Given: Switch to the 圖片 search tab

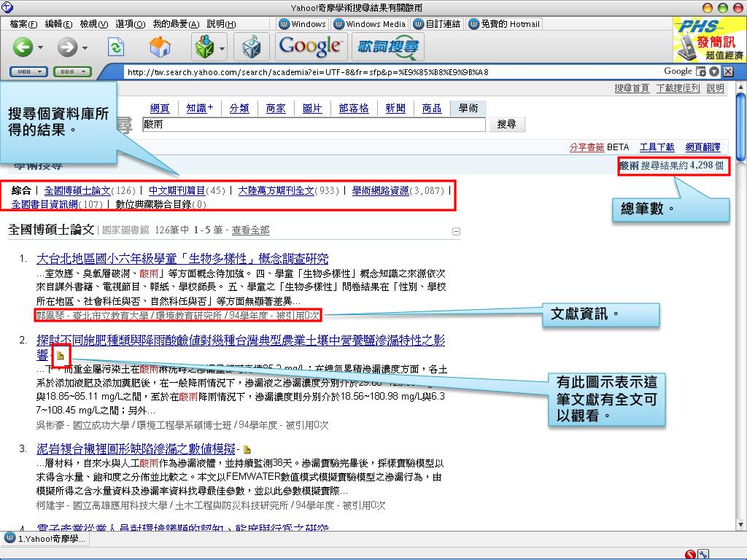Looking at the screenshot, I should click(x=312, y=108).
